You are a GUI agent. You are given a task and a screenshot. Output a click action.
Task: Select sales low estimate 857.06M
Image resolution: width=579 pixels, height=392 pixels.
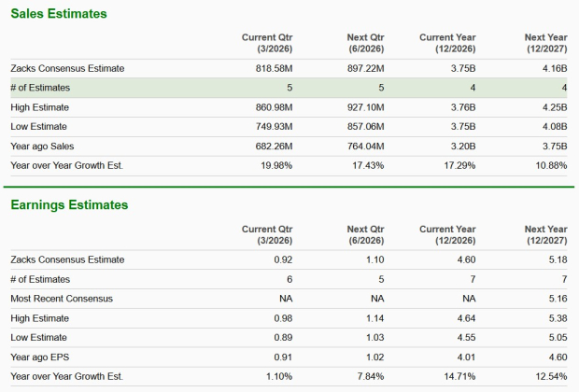[x=365, y=127]
